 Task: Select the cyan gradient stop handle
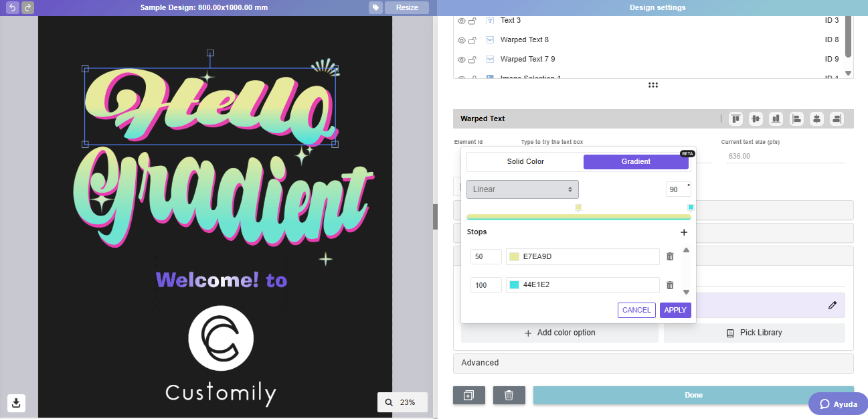[x=691, y=207]
